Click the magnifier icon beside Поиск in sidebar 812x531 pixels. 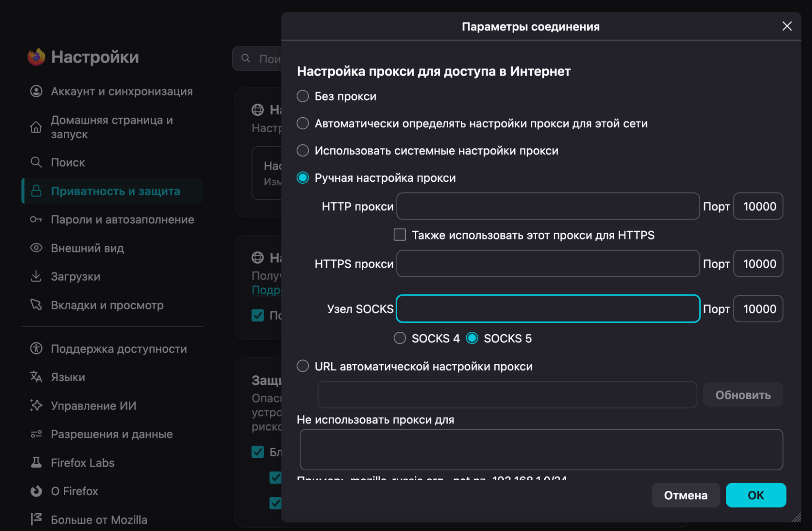[36, 162]
